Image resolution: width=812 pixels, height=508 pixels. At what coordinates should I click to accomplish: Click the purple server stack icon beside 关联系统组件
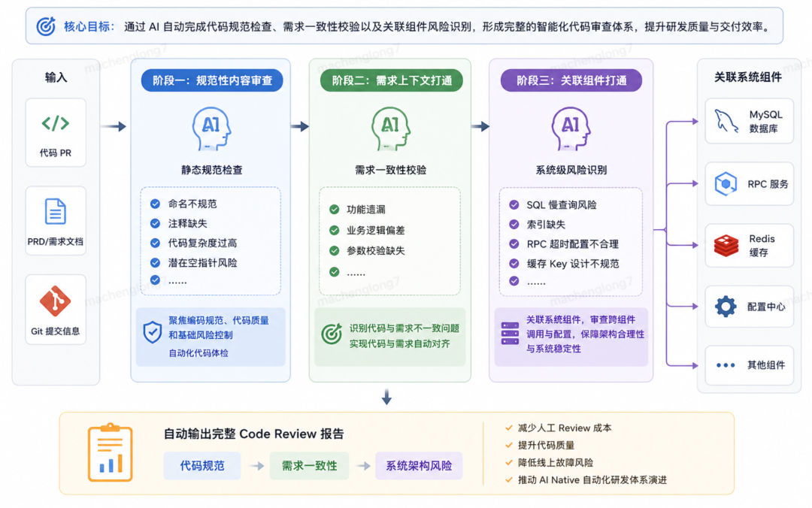[510, 334]
